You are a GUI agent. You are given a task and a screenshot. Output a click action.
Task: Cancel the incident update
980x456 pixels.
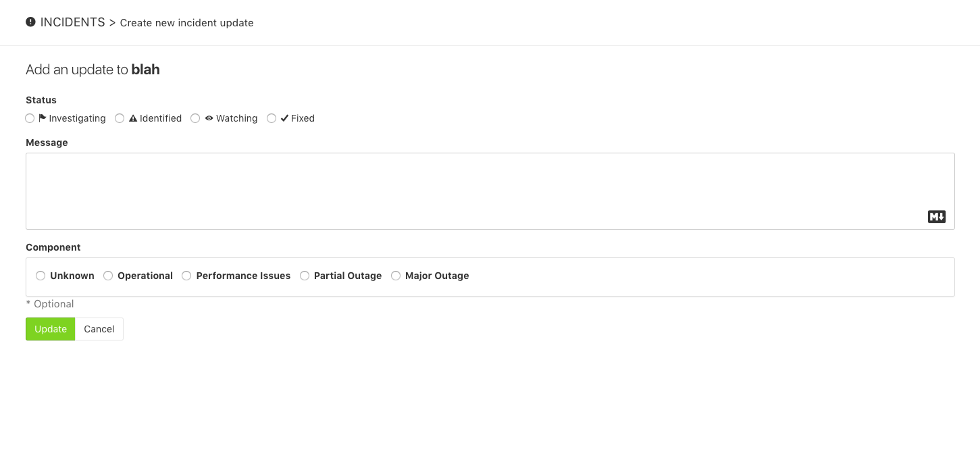tap(99, 329)
